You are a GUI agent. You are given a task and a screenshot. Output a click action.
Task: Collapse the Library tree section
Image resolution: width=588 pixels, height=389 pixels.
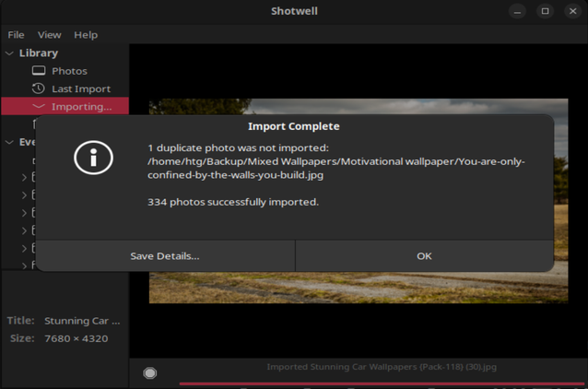coord(9,53)
